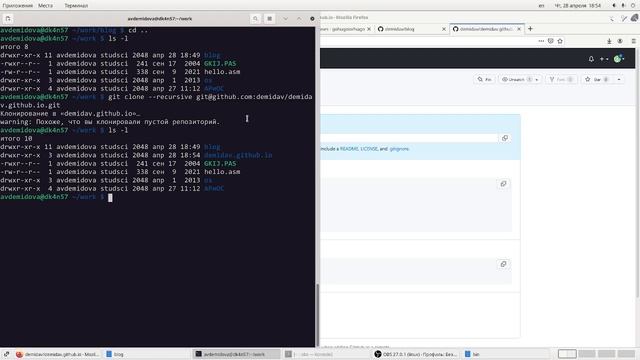The width and height of the screenshot is (640, 360).
Task: Open the OBS 27.0.1 taskbar entry
Action: coord(416,354)
